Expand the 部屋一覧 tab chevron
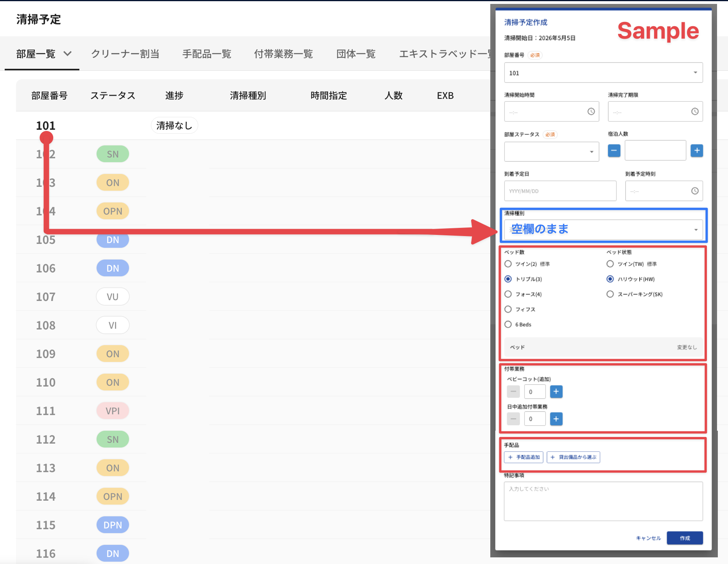 68,54
